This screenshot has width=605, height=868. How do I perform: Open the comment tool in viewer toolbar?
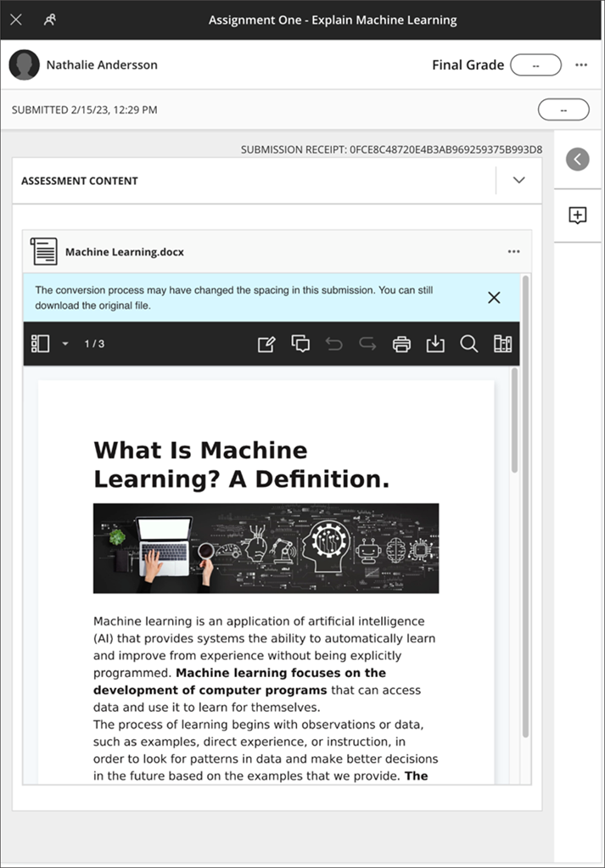[x=300, y=344]
